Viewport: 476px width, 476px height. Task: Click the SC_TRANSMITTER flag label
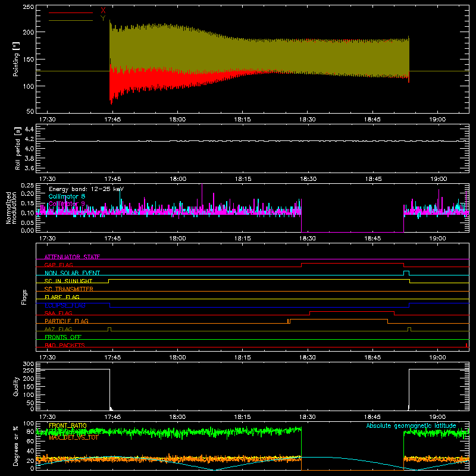[69, 289]
